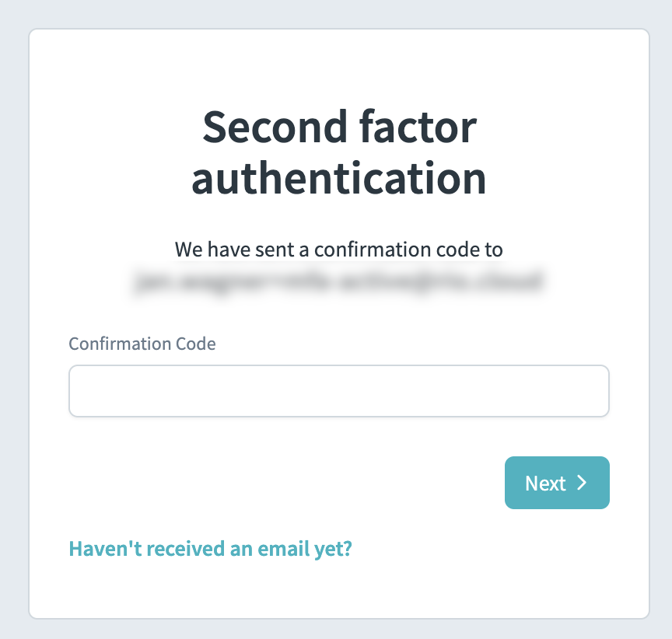The width and height of the screenshot is (672, 639).
Task: Select the 'We have sent a confirmation code' text
Action: tap(339, 250)
